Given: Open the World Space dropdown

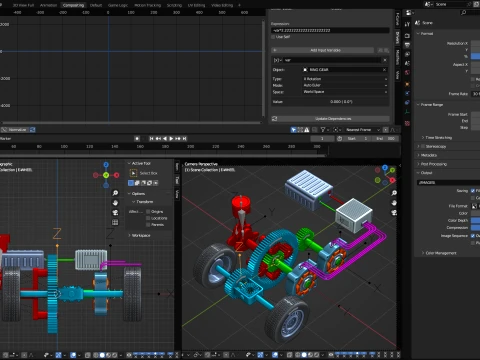Looking at the screenshot, I should [x=345, y=92].
